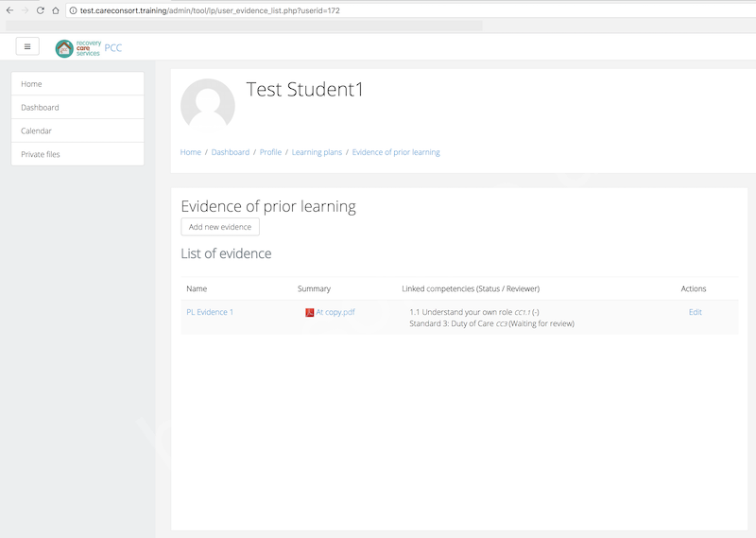Viewport: 756px width, 538px height.
Task: Open the PL Evidence 1 link
Action: coord(210,312)
